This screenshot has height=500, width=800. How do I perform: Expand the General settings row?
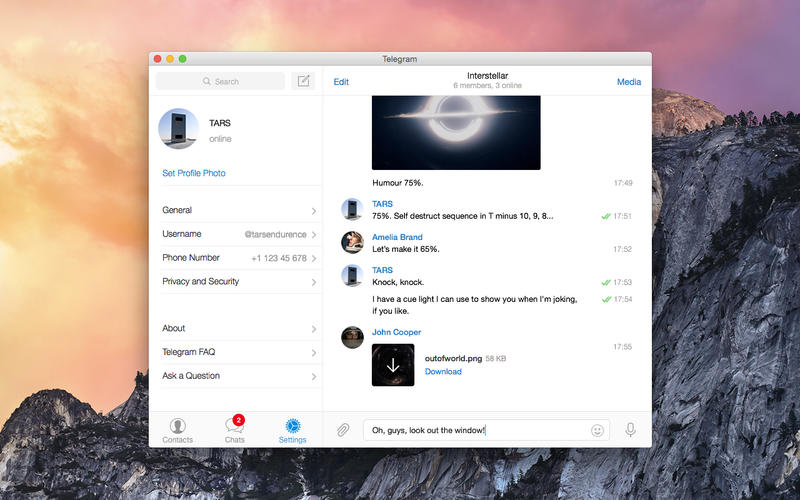[x=239, y=210]
